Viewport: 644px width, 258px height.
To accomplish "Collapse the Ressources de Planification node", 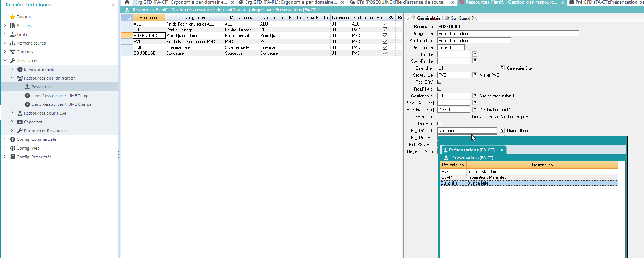I will 12,78.
